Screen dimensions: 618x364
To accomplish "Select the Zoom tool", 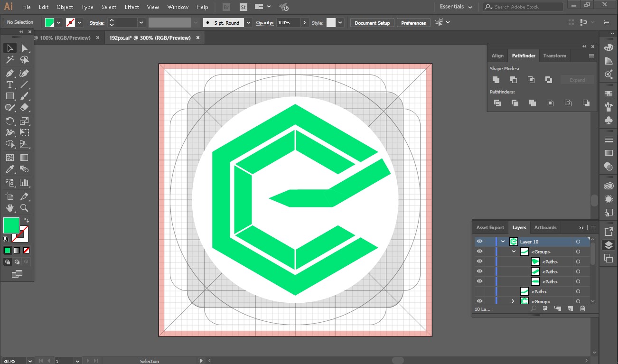I will point(24,208).
